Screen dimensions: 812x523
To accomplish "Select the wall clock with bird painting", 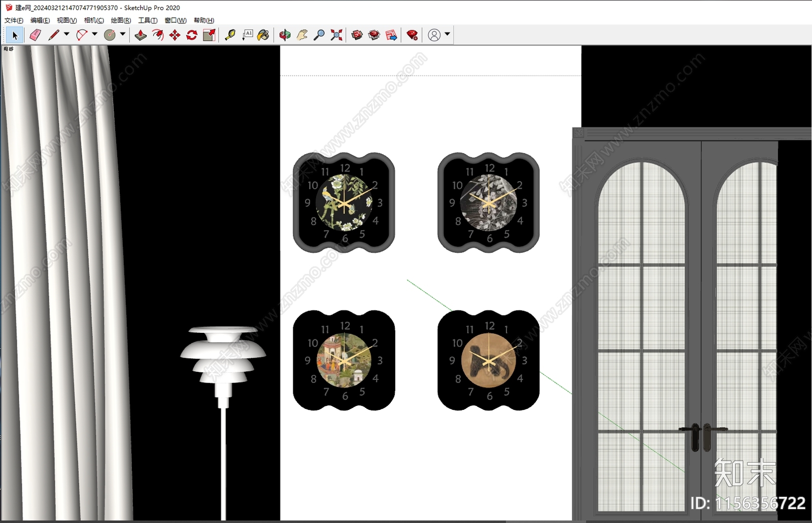I will [344, 202].
